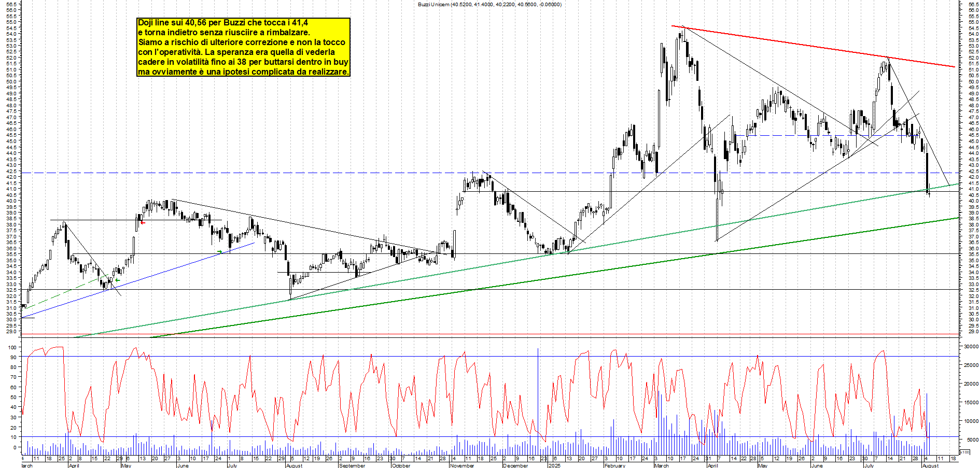Click the 30000 volume axis value

(971, 346)
